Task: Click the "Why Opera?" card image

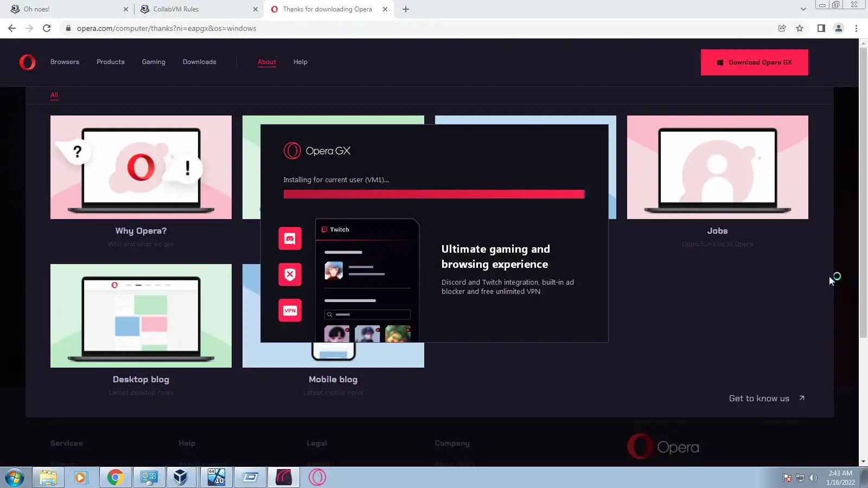Action: click(x=141, y=167)
